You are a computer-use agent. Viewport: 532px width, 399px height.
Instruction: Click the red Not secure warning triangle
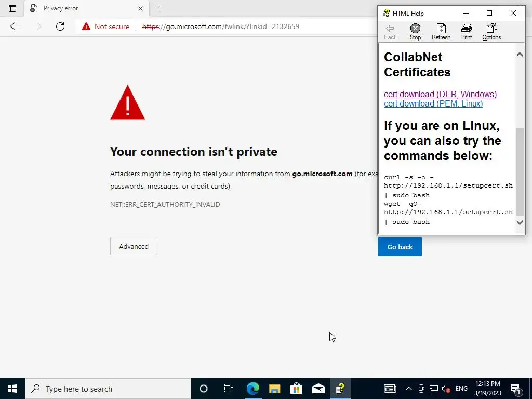(x=86, y=26)
